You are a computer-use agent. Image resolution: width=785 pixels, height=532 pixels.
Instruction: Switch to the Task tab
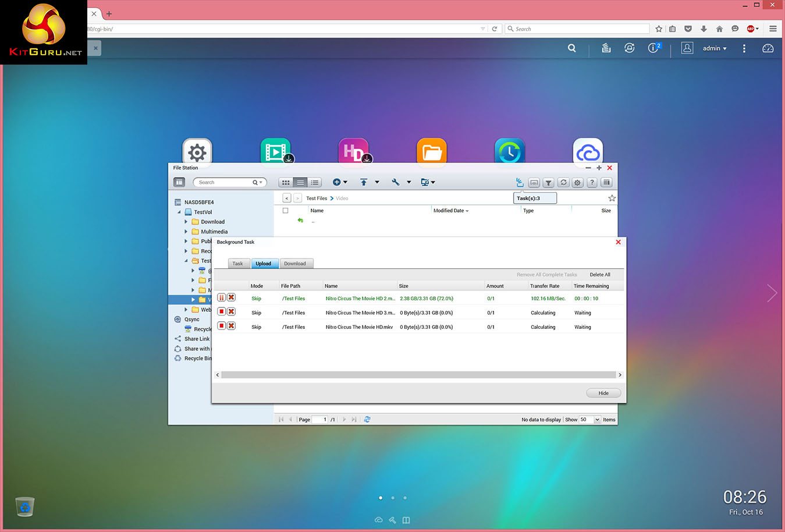click(x=237, y=264)
